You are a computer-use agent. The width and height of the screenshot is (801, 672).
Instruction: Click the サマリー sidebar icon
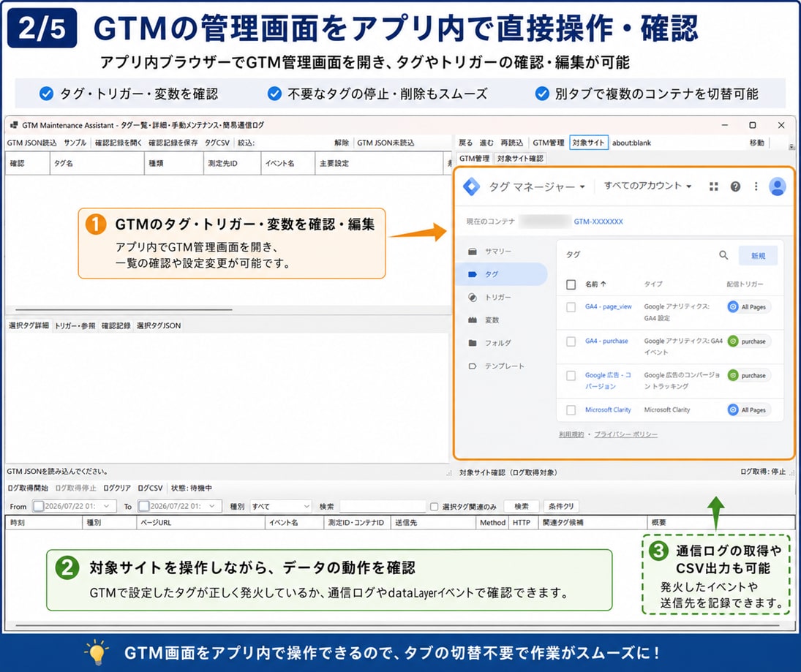(473, 252)
